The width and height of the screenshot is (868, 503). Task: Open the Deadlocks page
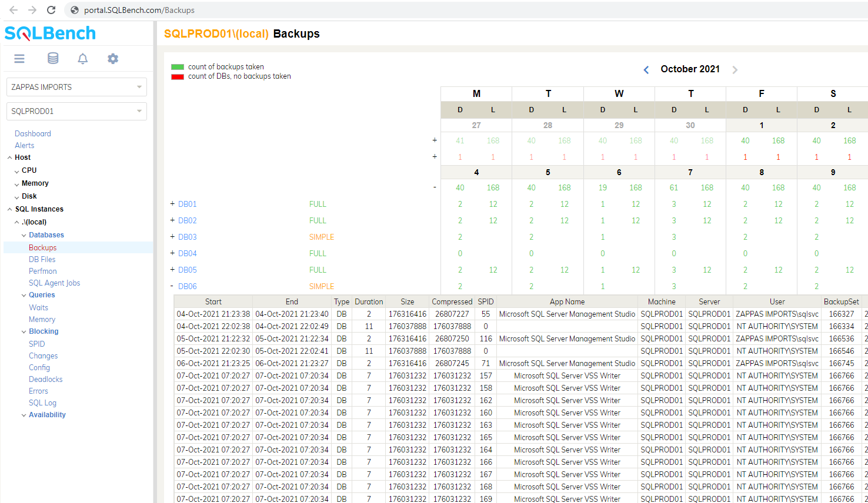(46, 380)
